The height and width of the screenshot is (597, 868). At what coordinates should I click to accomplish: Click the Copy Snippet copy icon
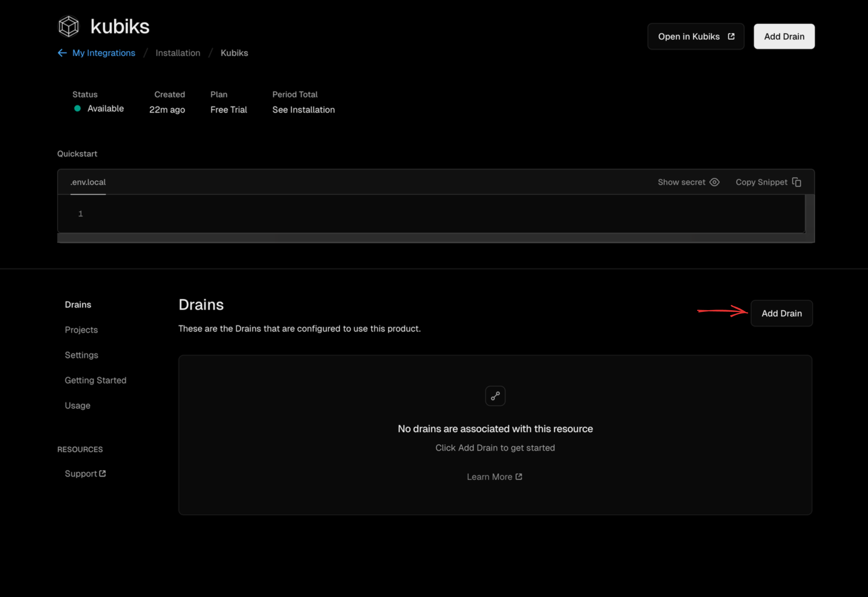pos(797,182)
